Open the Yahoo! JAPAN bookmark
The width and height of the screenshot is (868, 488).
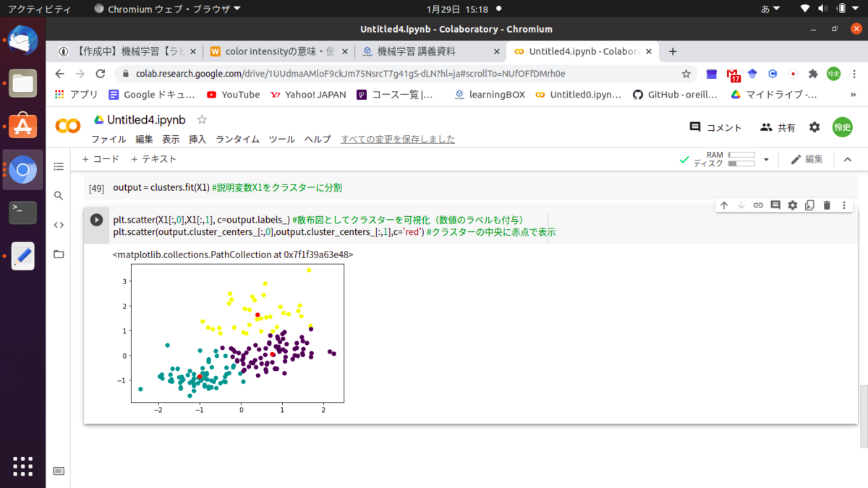tap(307, 95)
